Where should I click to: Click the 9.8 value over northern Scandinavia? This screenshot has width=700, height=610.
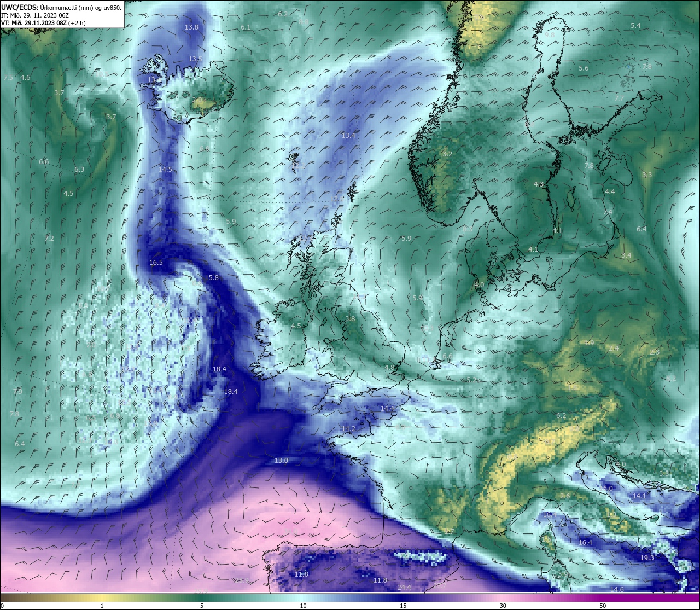(550, 34)
